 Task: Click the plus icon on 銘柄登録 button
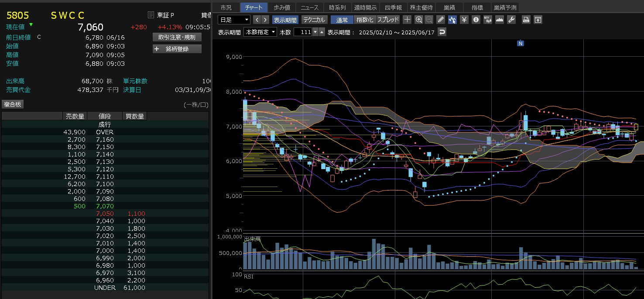click(157, 49)
